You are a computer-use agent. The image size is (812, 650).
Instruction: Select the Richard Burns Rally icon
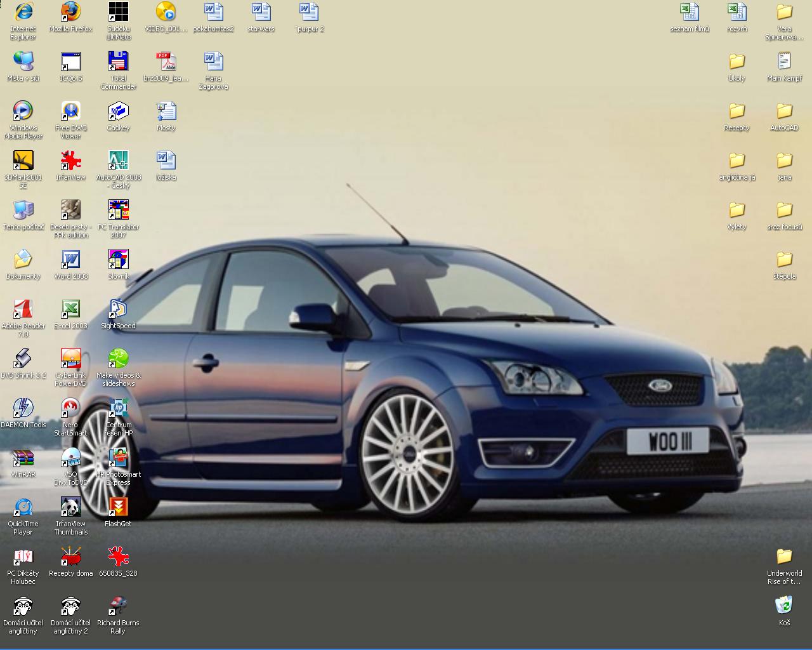click(x=118, y=606)
